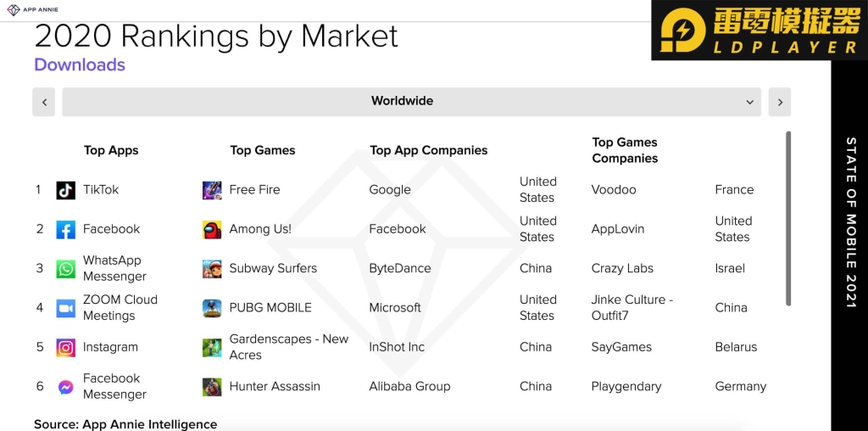This screenshot has height=431, width=868.
Task: Select the Facebook Messenger icon
Action: point(66,387)
